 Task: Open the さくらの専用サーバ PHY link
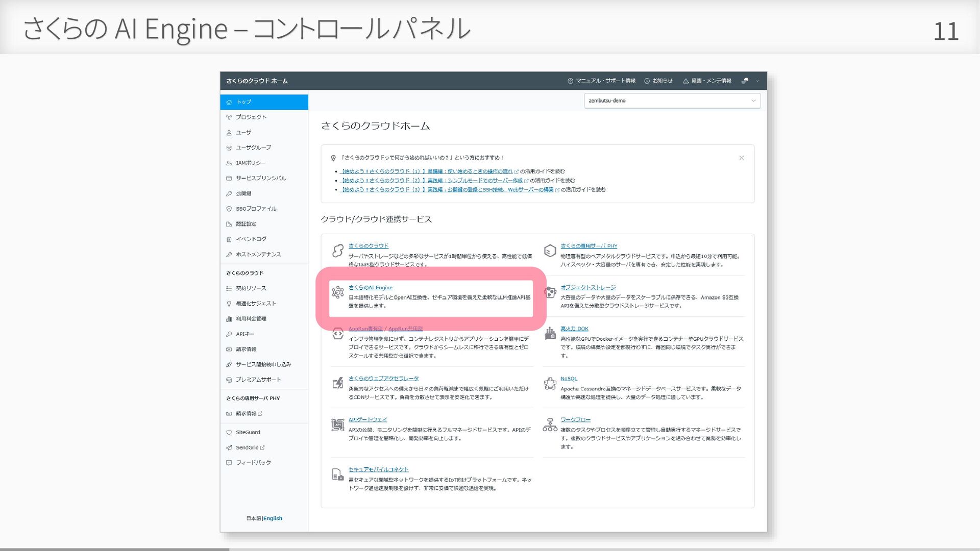click(589, 246)
